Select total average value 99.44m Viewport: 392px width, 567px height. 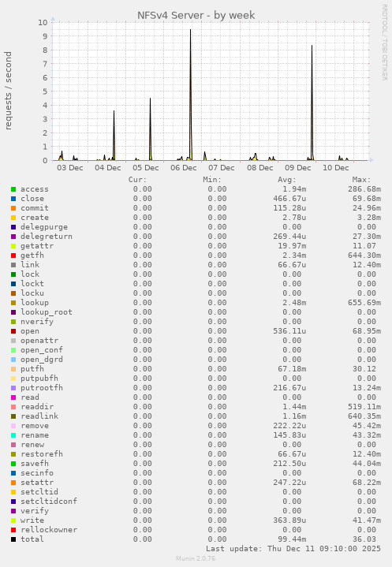coord(292,539)
